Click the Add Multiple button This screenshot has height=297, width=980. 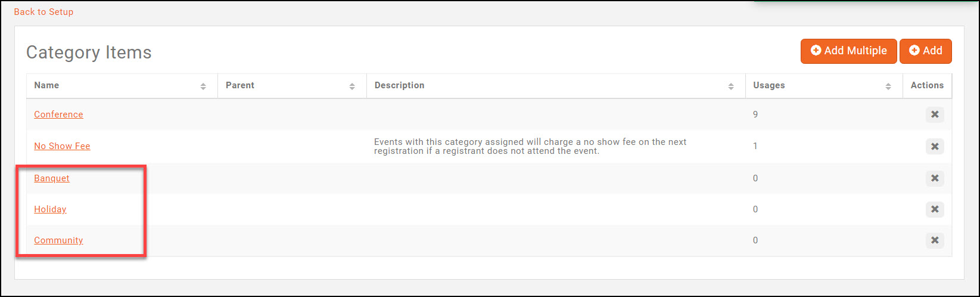point(848,51)
